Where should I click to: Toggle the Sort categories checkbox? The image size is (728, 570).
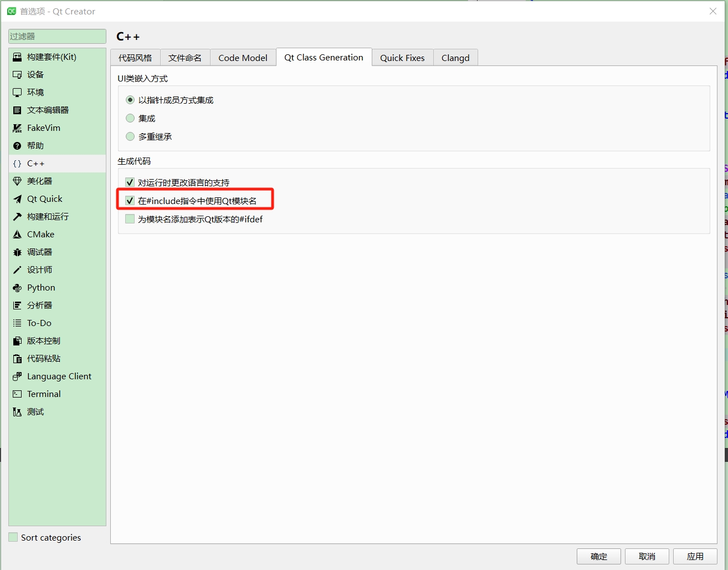tap(13, 537)
